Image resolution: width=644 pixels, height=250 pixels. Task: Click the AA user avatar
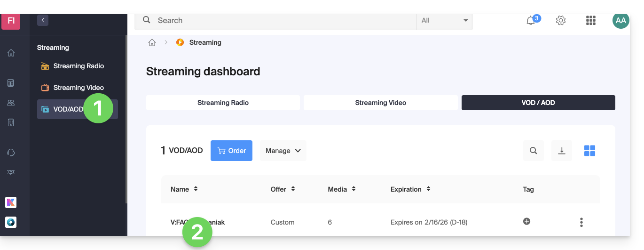620,21
